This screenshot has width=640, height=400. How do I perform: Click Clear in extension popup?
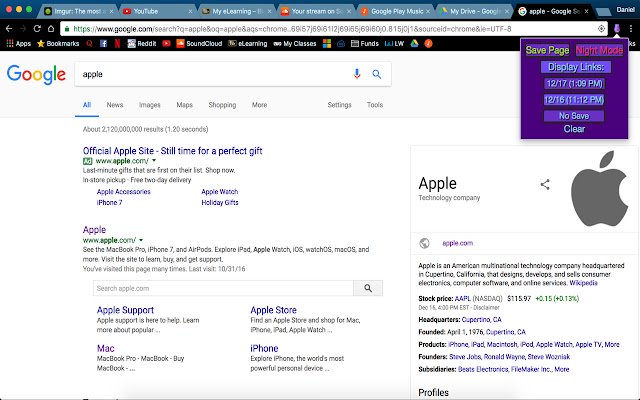click(574, 129)
